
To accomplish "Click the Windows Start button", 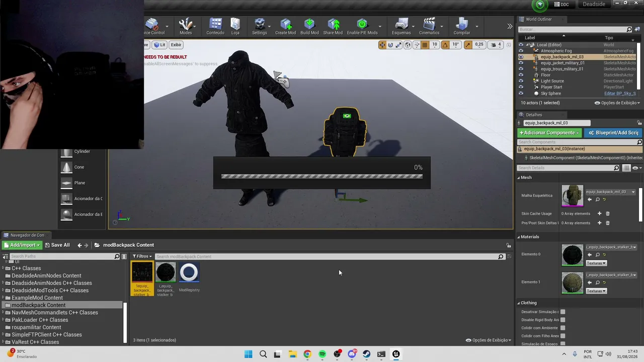I will click(x=248, y=354).
